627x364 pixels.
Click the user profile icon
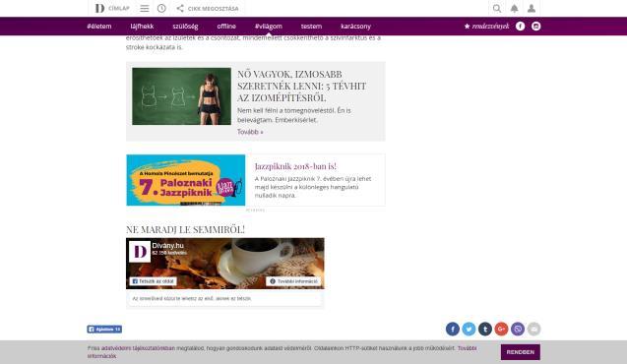point(532,9)
